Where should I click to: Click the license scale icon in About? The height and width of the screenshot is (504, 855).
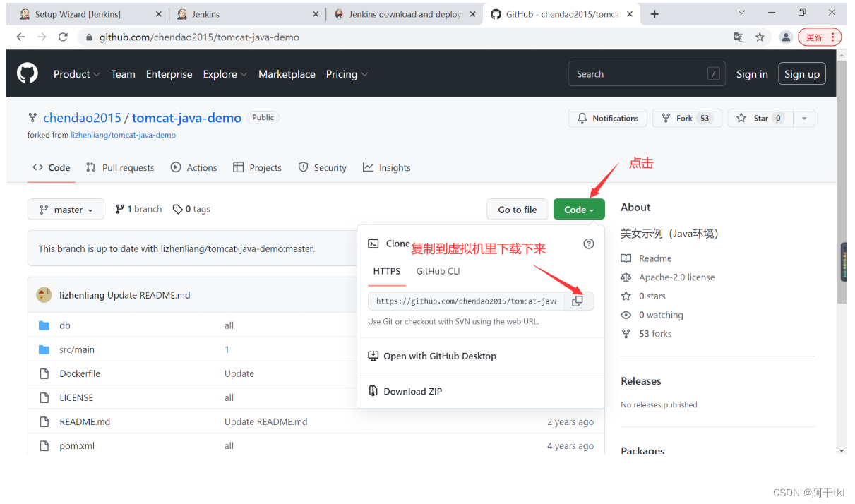click(x=626, y=277)
